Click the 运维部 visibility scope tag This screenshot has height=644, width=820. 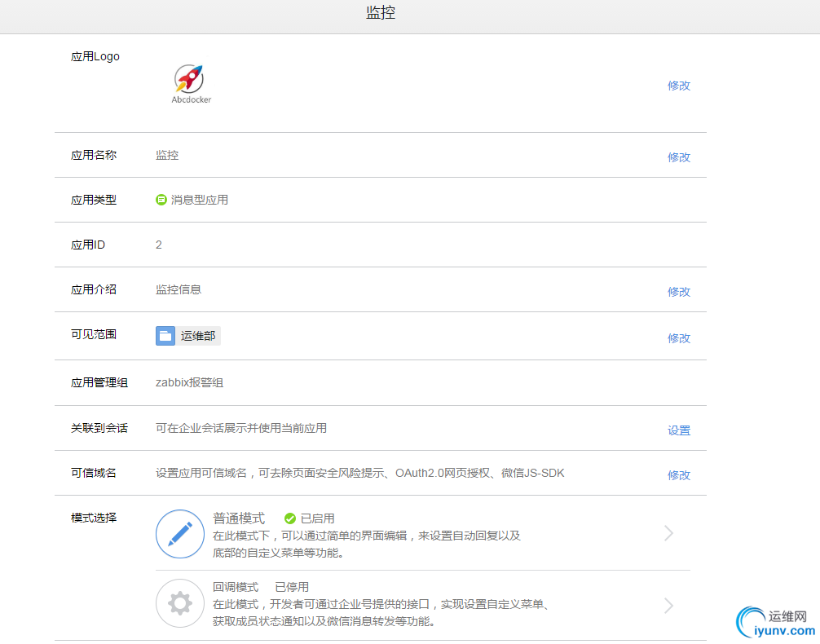pos(198,335)
